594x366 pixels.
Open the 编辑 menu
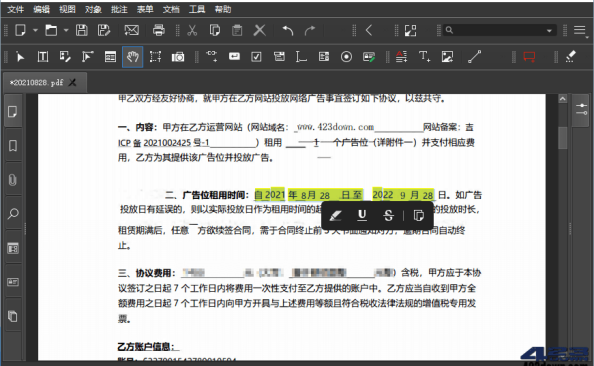point(41,9)
